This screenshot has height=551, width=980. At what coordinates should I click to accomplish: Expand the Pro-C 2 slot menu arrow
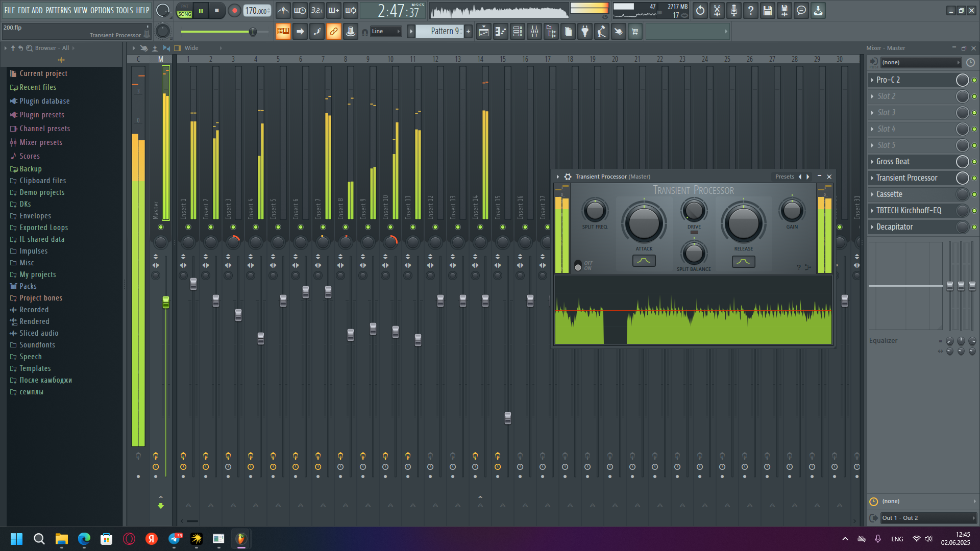pyautogui.click(x=872, y=80)
